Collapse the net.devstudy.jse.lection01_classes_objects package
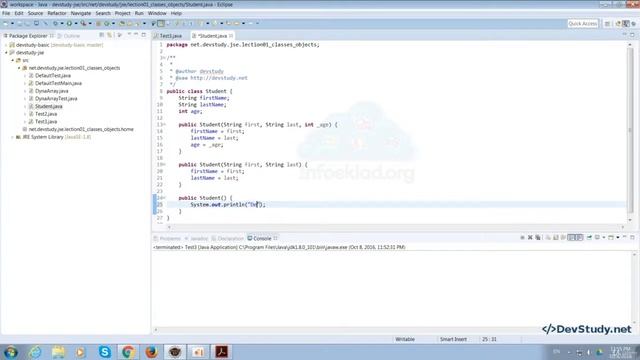Screen dimensions: 640x360 coord(19,68)
